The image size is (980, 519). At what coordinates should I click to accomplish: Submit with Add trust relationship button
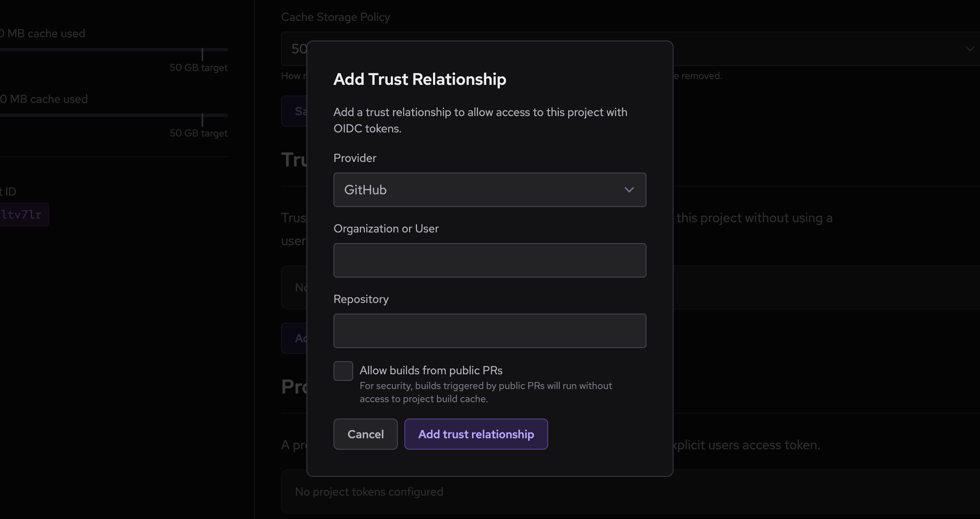point(476,434)
